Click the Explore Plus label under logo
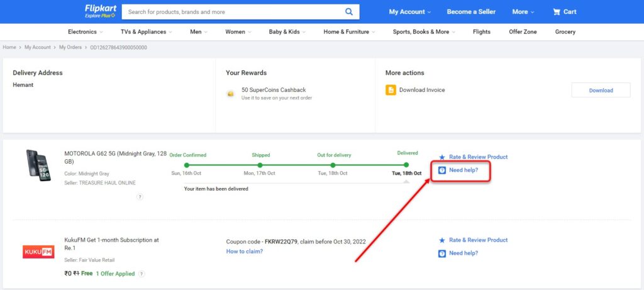 tap(100, 16)
